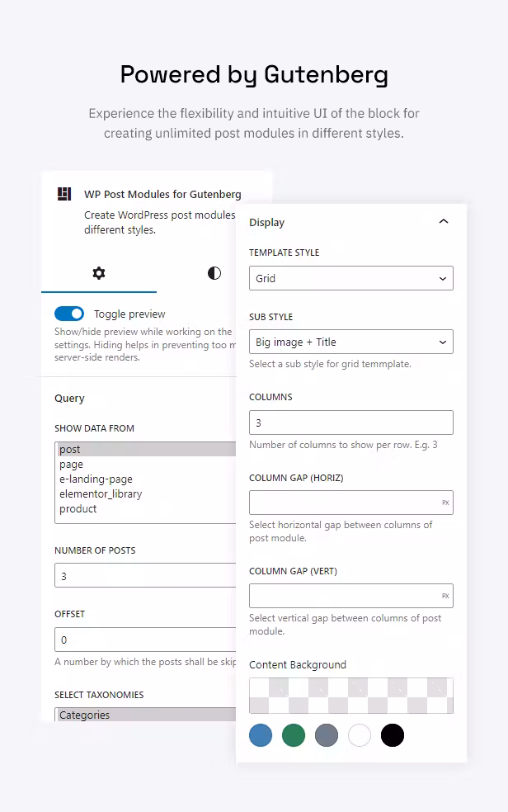Pick the blue color swatch
Screen dimensions: 508x812
261,735
